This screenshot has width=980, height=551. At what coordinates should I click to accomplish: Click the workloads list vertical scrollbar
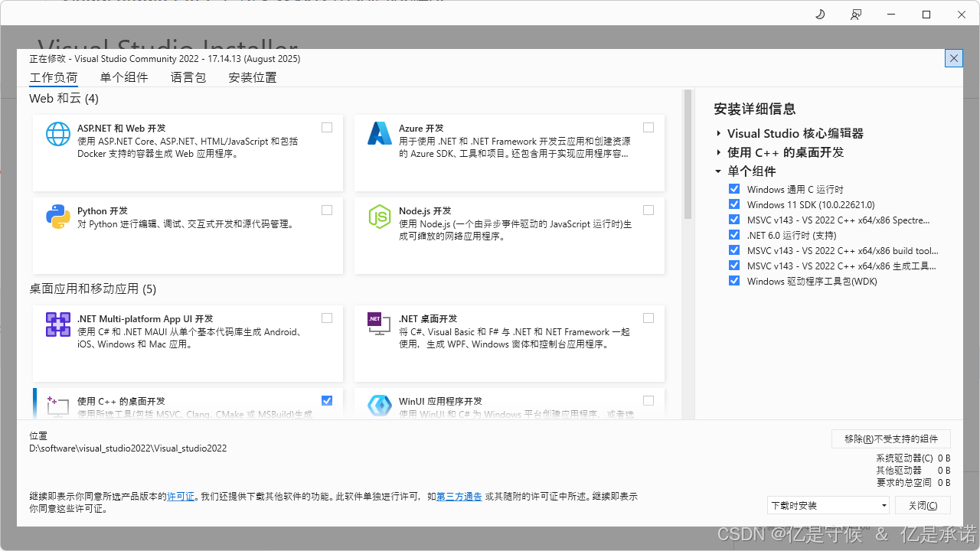688,155
